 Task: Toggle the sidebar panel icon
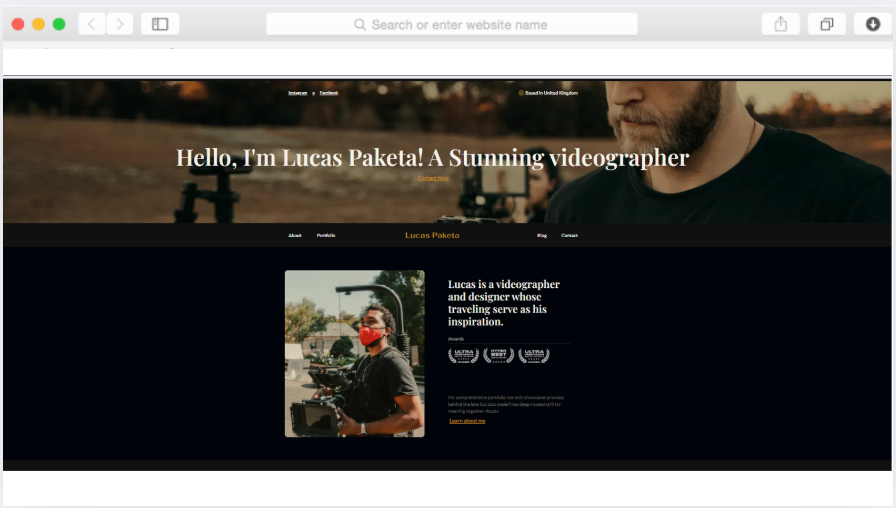pyautogui.click(x=160, y=24)
